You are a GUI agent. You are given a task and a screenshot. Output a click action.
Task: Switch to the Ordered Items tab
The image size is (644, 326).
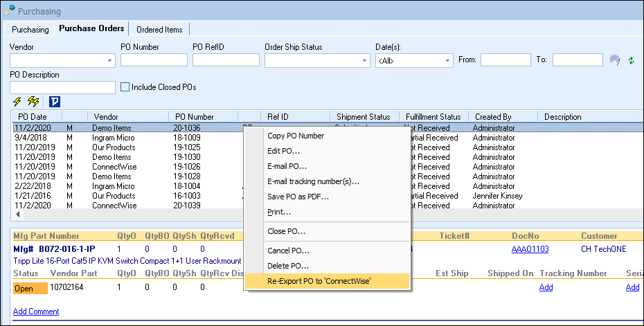[x=159, y=30]
